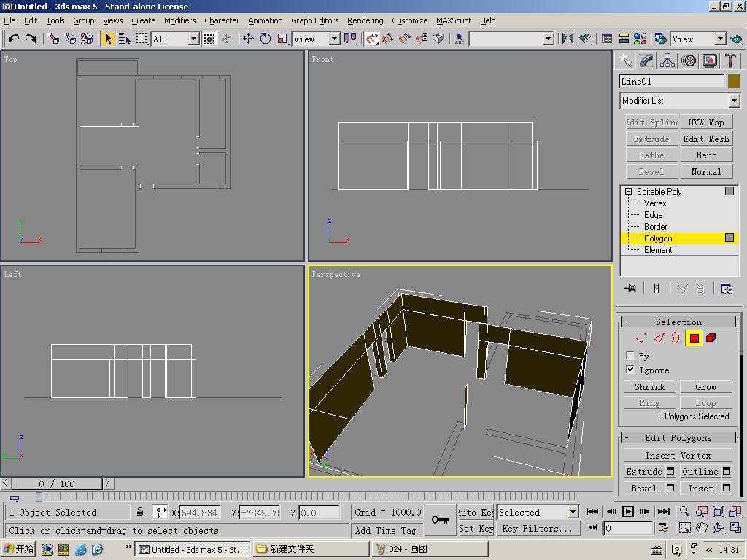Image resolution: width=747 pixels, height=560 pixels.
Task: Toggle Angle Snap
Action: point(388,39)
